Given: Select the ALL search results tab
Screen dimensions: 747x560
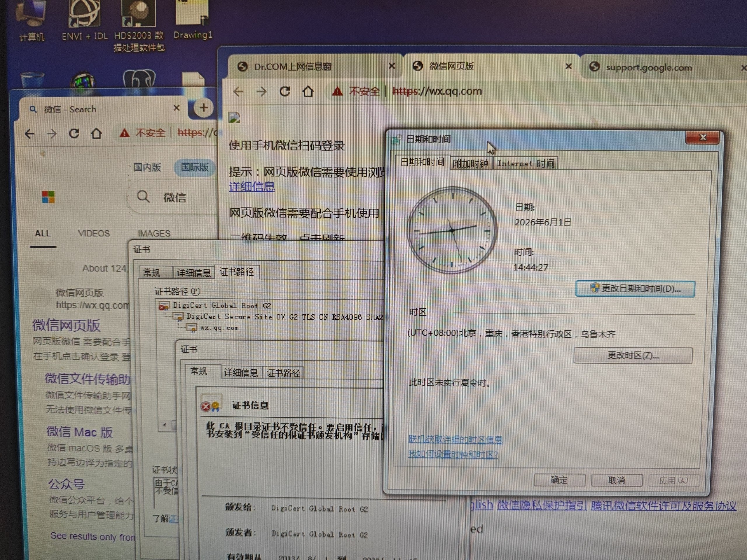Looking at the screenshot, I should coord(43,233).
